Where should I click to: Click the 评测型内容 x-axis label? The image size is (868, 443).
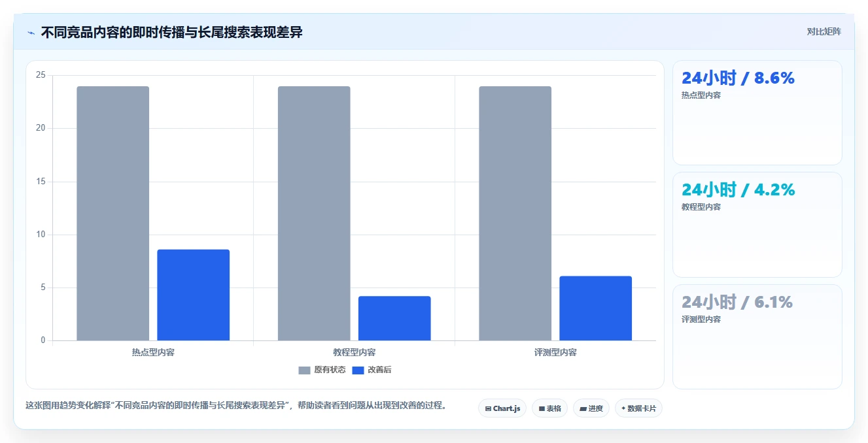pyautogui.click(x=555, y=352)
